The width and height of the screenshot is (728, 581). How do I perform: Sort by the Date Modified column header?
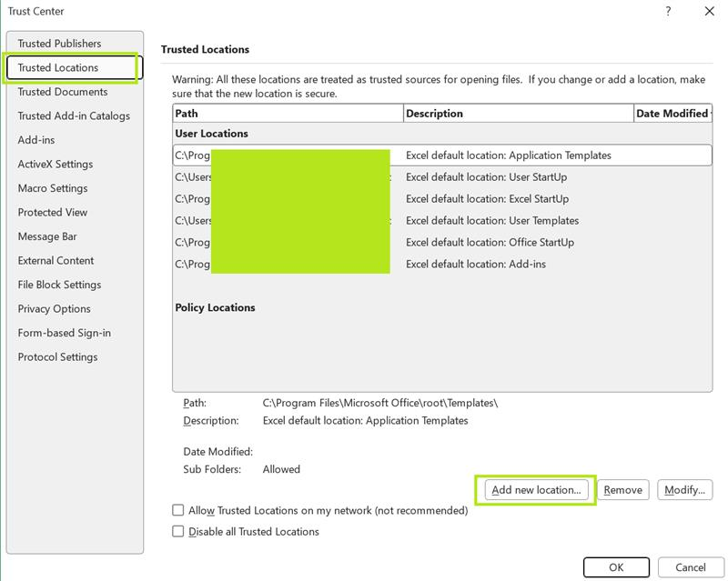(672, 114)
